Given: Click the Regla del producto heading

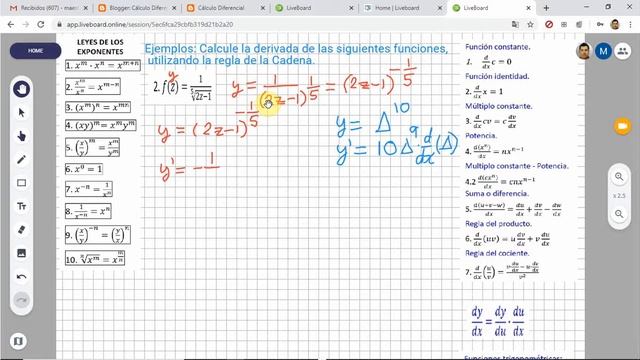Looking at the screenshot, I should 498,224.
